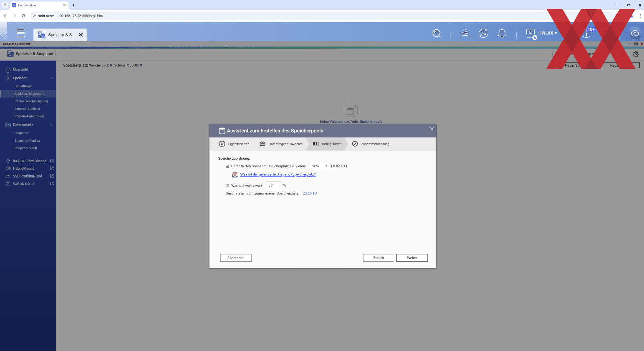
Task: Click the Keine Volumes und/oder Speicherpools link
Action: pos(351,122)
